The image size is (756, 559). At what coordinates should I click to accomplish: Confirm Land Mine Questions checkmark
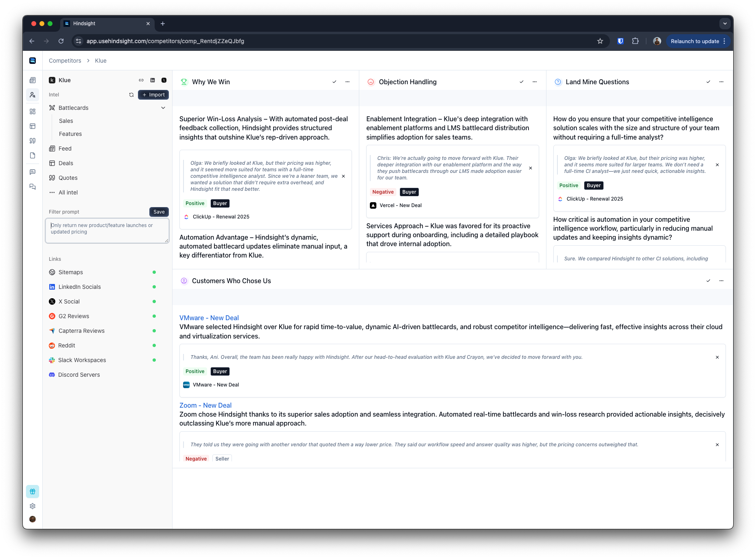coord(708,82)
